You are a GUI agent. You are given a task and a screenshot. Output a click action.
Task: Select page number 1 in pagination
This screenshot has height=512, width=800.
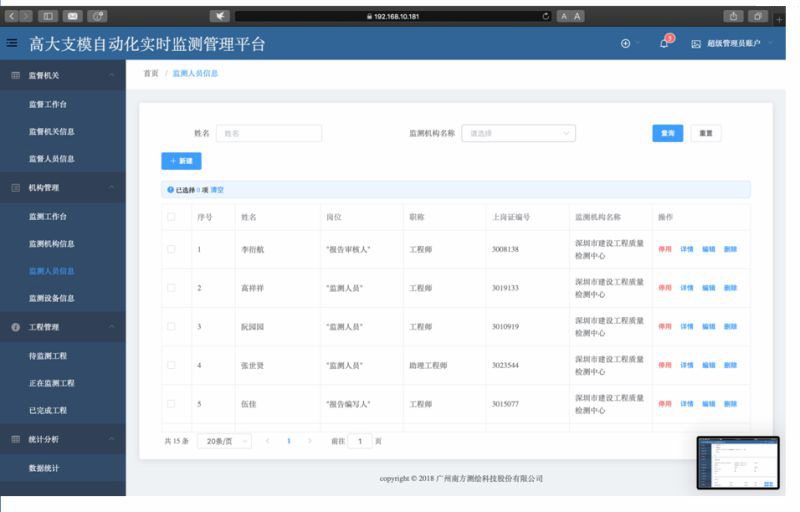coord(289,441)
